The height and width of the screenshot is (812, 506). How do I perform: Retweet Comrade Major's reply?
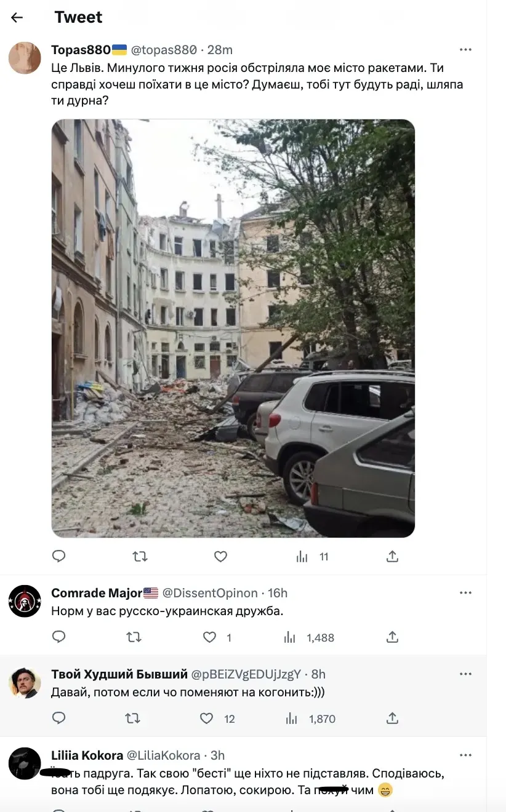(134, 637)
